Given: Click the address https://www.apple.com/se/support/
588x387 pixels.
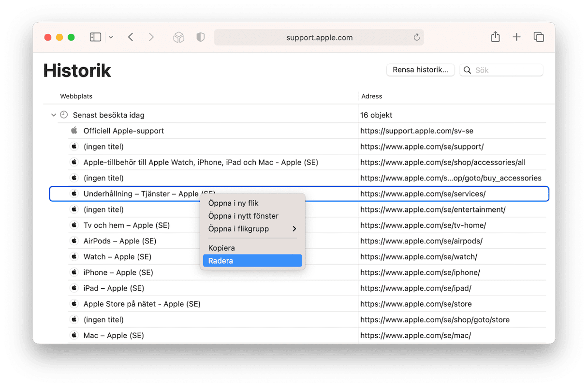Looking at the screenshot, I should (x=422, y=147).
